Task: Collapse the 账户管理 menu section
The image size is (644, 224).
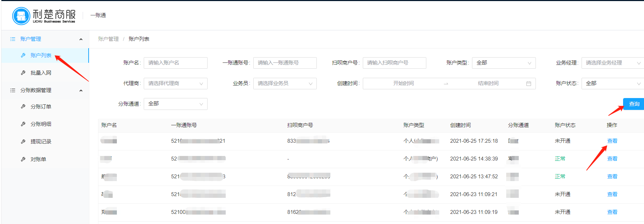Action: tap(81, 39)
